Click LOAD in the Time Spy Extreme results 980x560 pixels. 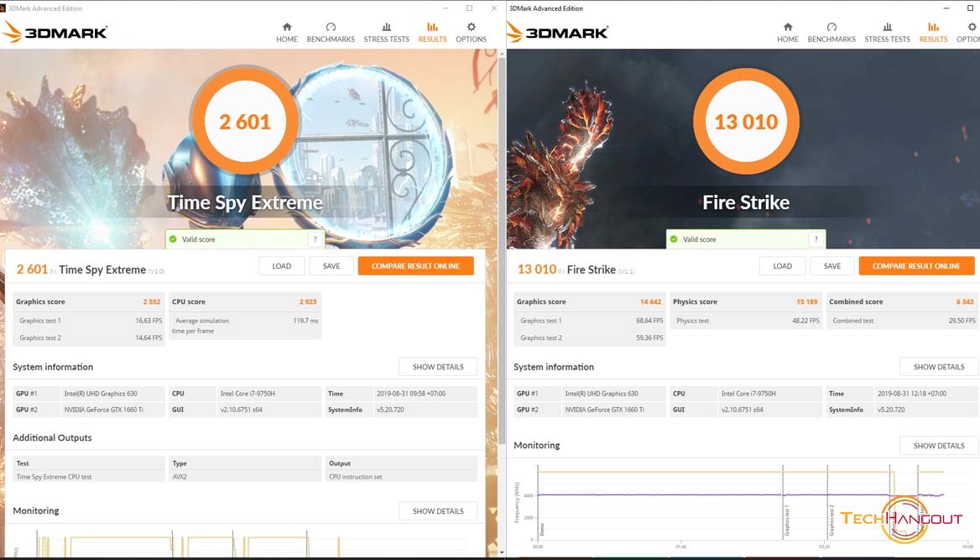[282, 266]
